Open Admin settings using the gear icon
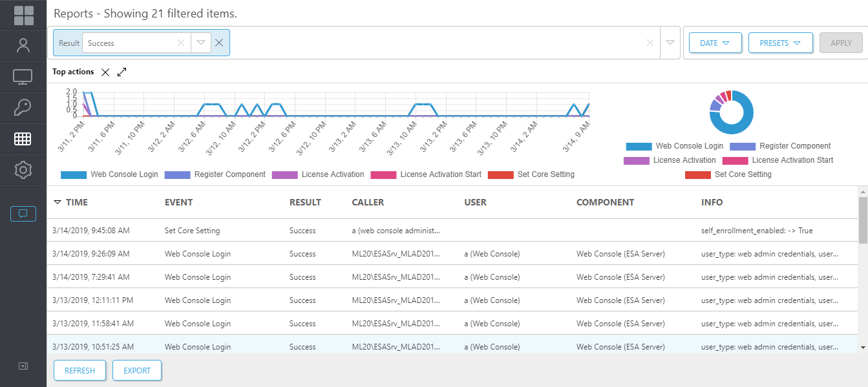The image size is (868, 387). [23, 169]
